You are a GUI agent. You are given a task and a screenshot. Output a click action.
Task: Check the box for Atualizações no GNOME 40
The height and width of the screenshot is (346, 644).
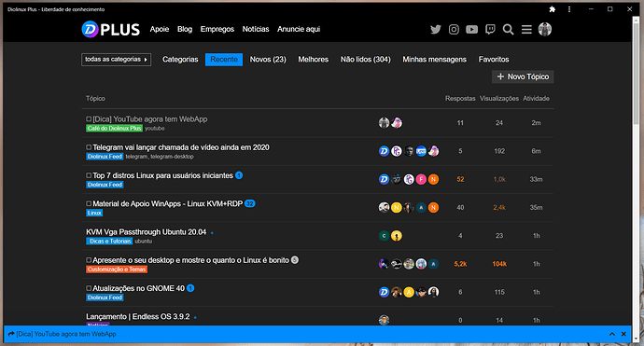point(89,288)
